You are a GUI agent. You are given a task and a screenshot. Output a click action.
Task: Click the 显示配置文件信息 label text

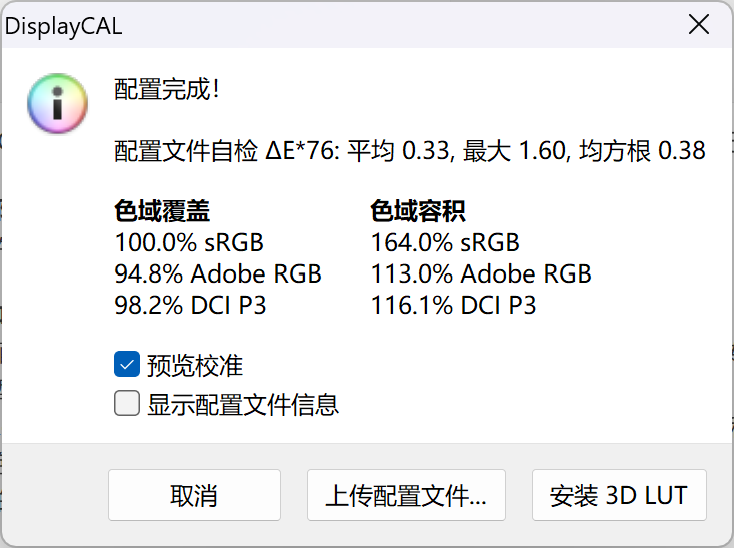click(243, 404)
